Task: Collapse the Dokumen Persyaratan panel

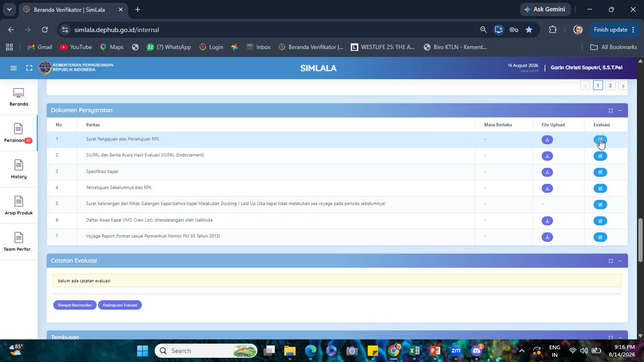Action: (620, 111)
